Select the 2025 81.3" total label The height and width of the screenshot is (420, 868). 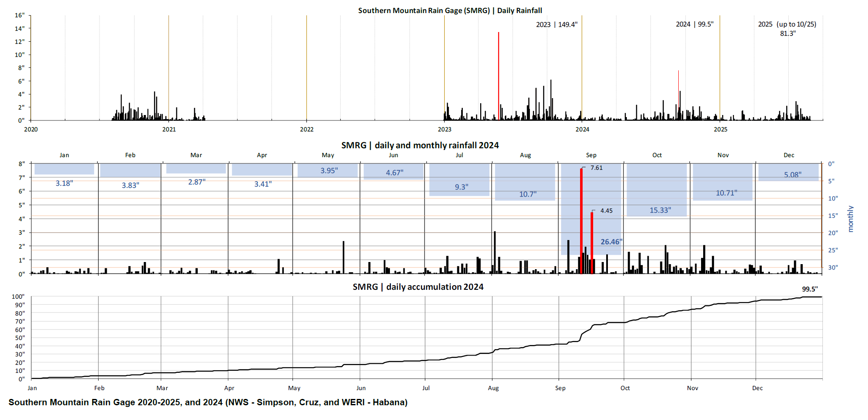[787, 29]
